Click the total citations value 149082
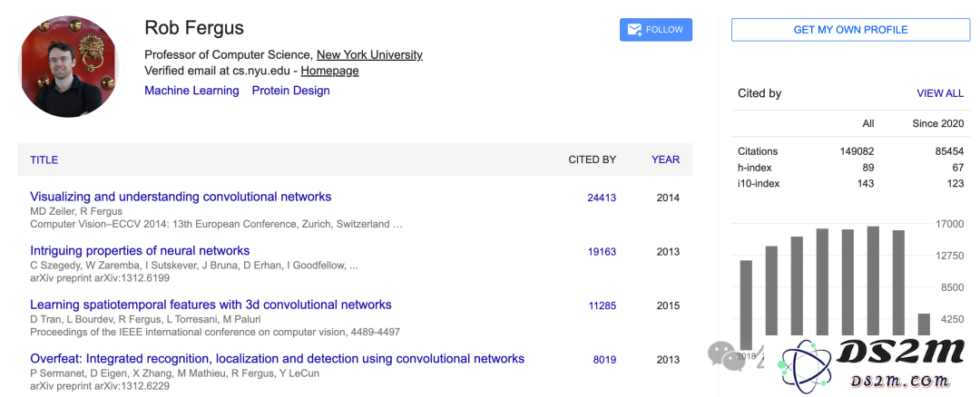Viewport: 980px width, 397px height. point(857,151)
